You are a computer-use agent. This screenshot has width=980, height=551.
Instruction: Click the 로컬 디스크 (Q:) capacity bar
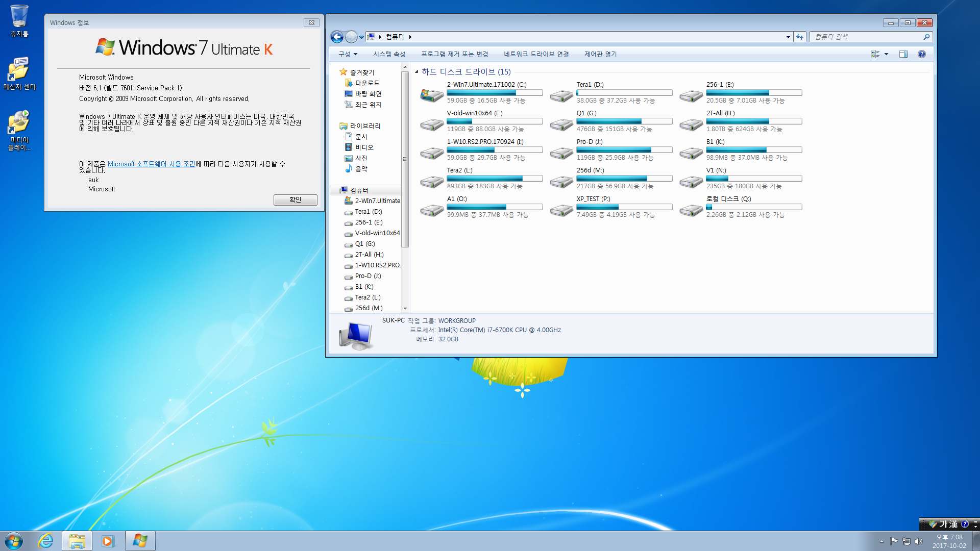click(754, 207)
